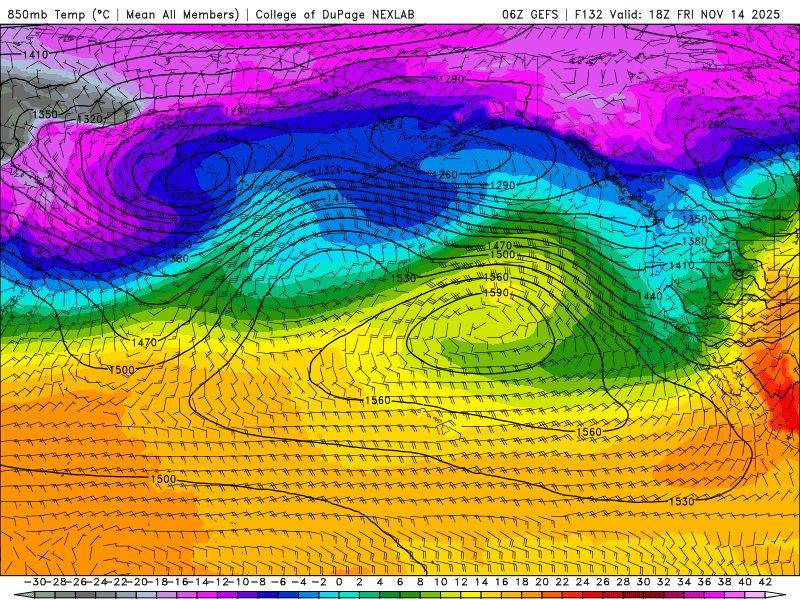Click the -6 value on the color scale

(279, 582)
